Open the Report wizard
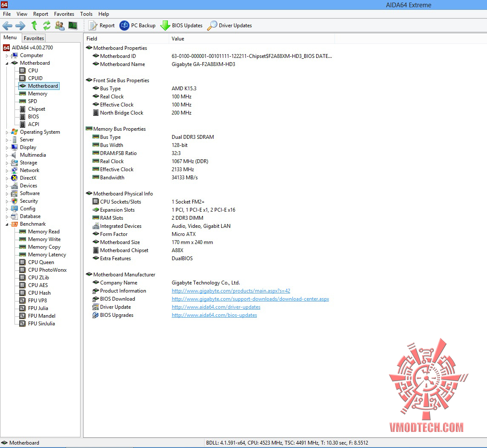 (x=101, y=26)
